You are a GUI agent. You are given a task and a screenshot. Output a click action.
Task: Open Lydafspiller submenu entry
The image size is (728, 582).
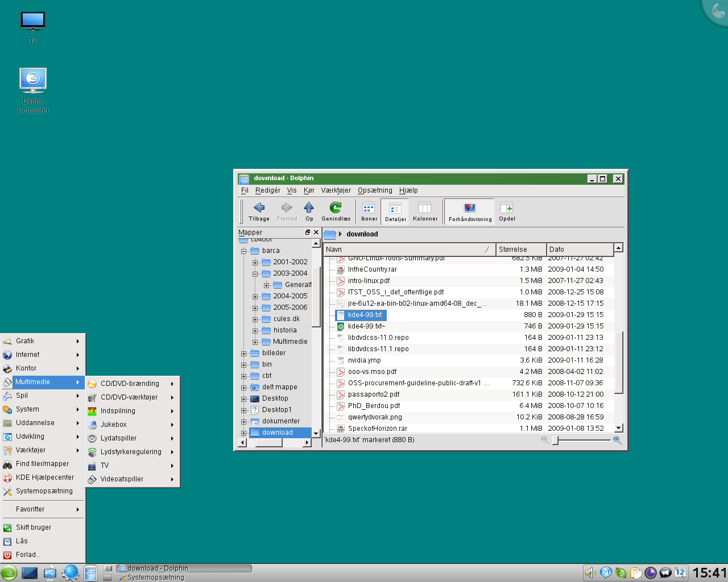coord(118,438)
